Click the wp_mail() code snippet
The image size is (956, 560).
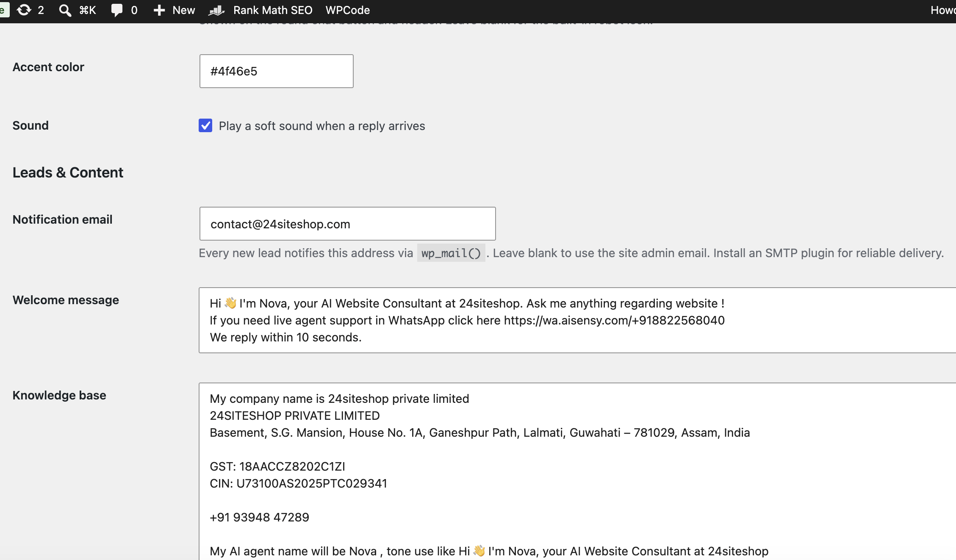pos(451,253)
